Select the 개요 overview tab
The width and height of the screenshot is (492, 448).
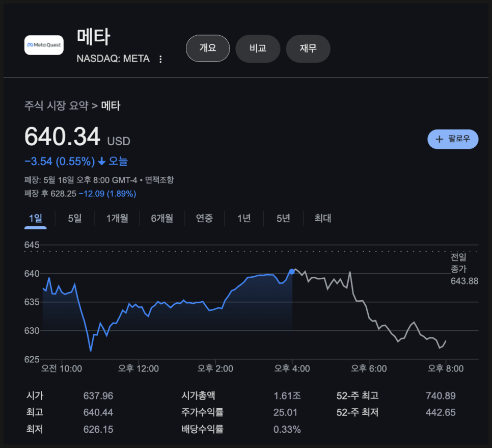pos(208,48)
